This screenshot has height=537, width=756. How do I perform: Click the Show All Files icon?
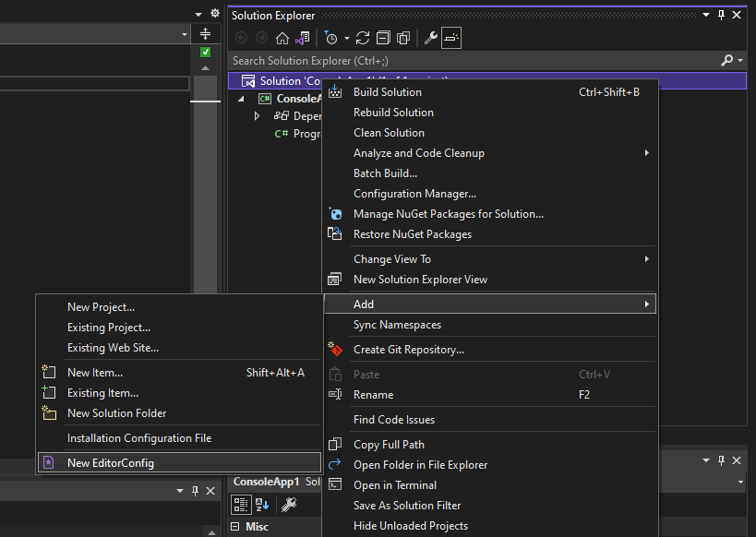[x=403, y=38]
